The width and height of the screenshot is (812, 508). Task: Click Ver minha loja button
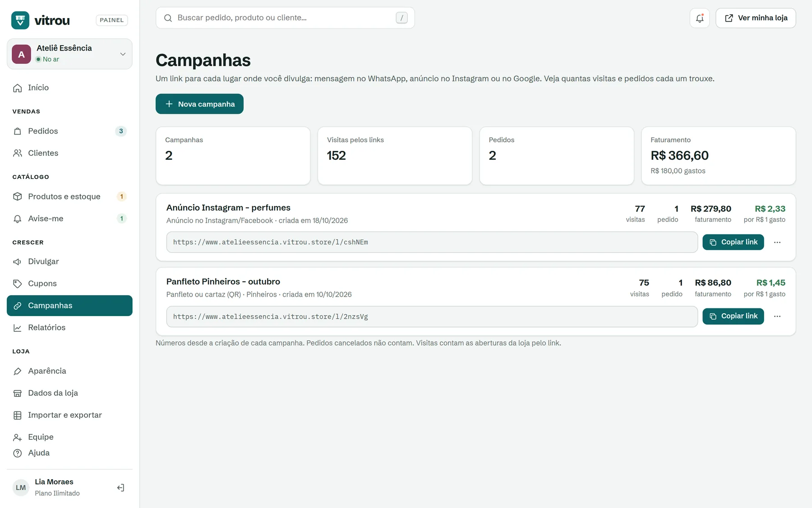(x=756, y=18)
